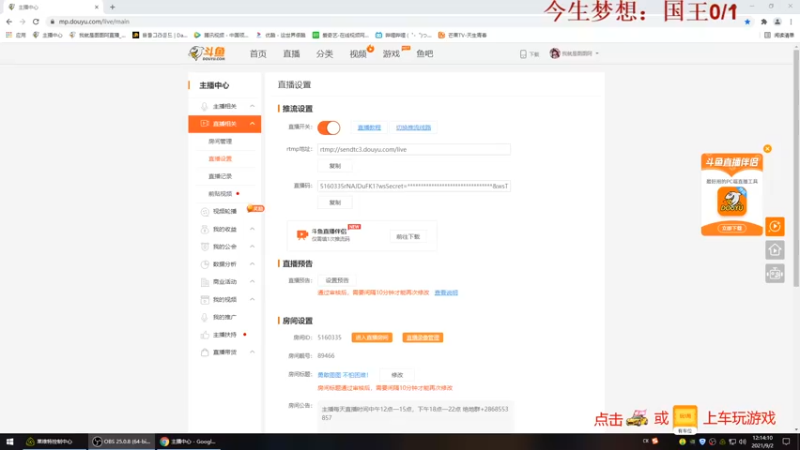Click the 直播码 stream key field
Screen dimensions: 800x450
pyautogui.click(x=414, y=186)
